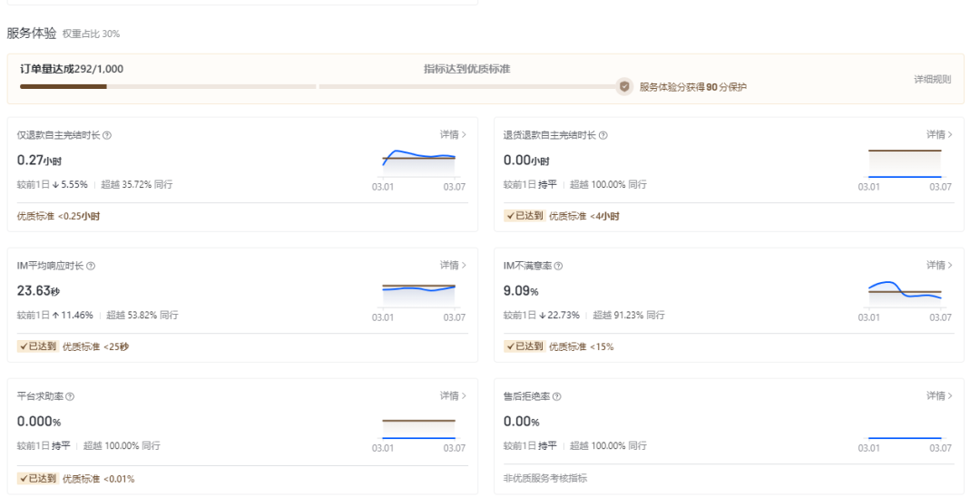Viewport: 980px width, 497px height.
Task: Open the 详细规则 link
Action: click(x=932, y=79)
